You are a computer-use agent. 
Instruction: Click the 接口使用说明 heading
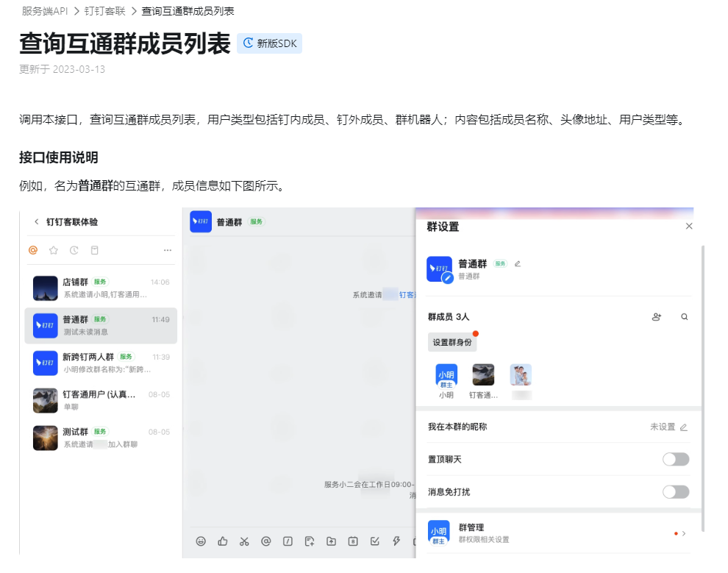point(59,157)
